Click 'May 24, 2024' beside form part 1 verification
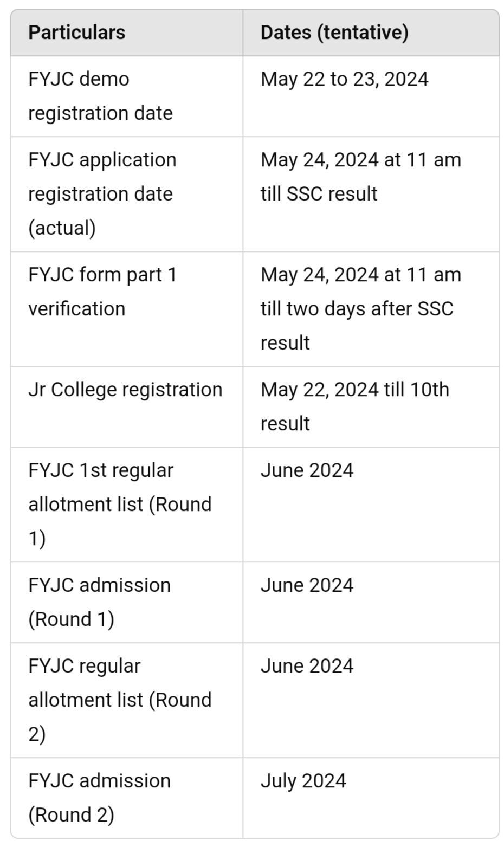Image resolution: width=504 pixels, height=847 pixels. 320,275
